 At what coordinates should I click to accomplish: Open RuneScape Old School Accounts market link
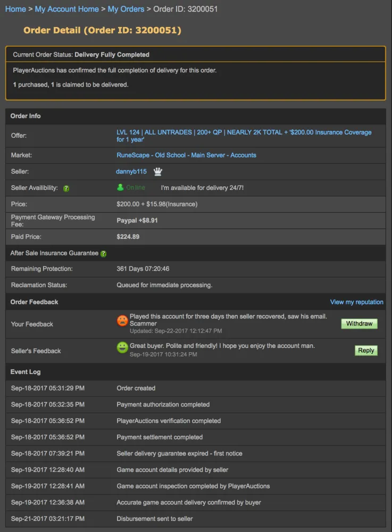(x=186, y=155)
